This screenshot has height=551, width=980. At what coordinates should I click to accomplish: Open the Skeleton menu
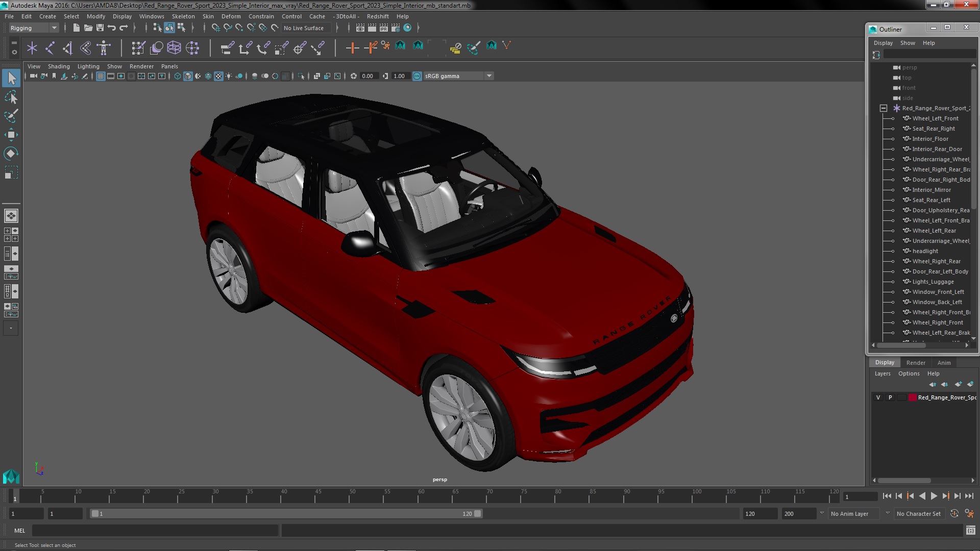tap(183, 16)
